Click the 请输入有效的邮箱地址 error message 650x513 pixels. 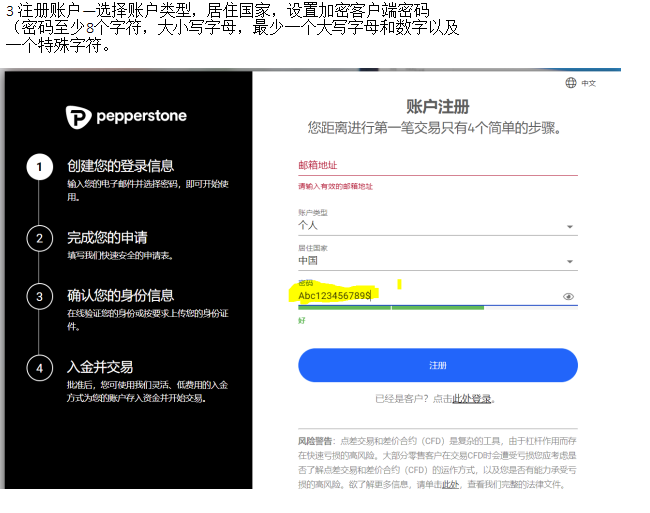(335, 186)
